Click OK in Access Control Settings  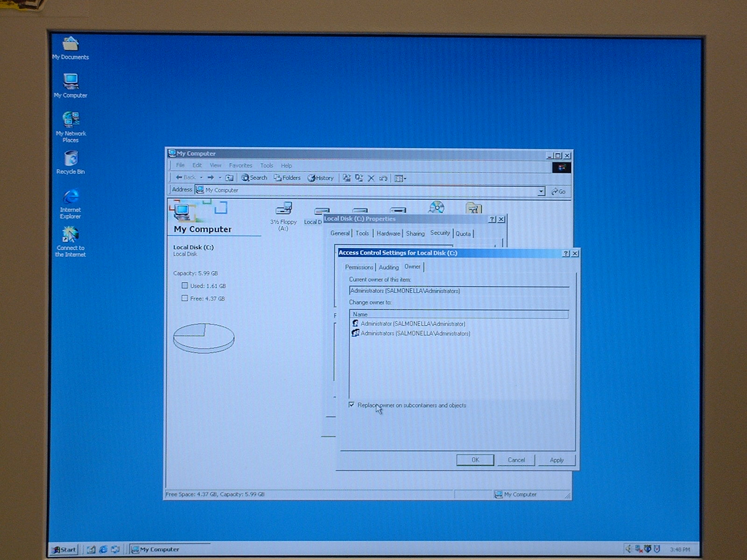click(x=475, y=460)
